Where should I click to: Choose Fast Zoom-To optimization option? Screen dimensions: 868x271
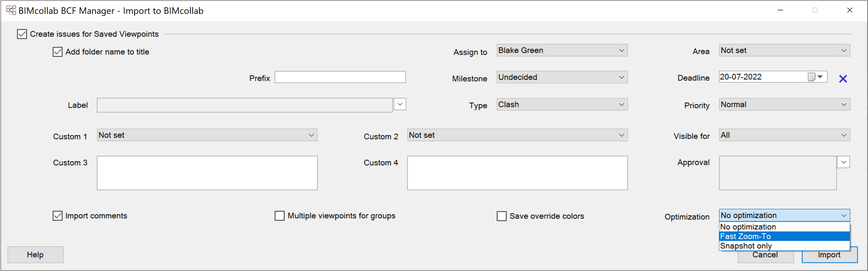pos(784,236)
